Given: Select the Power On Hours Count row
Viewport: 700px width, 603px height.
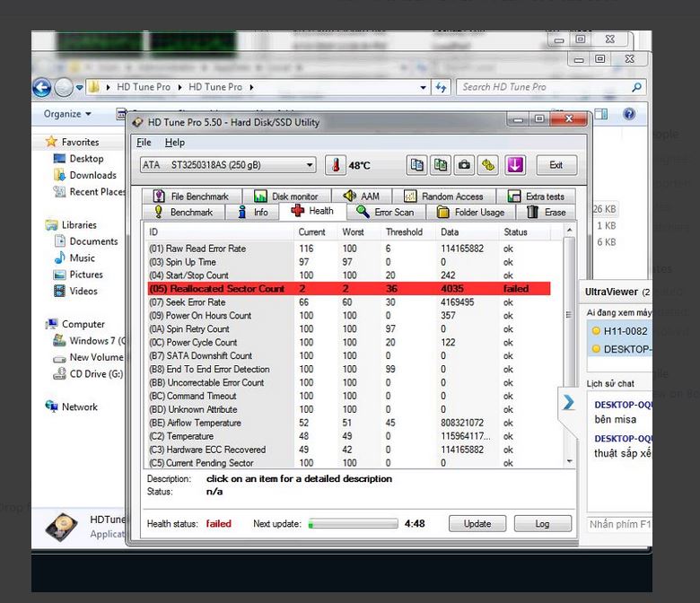Looking at the screenshot, I should click(349, 316).
